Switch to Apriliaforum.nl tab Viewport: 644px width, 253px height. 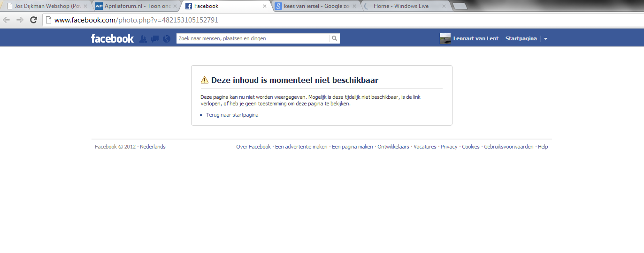135,6
